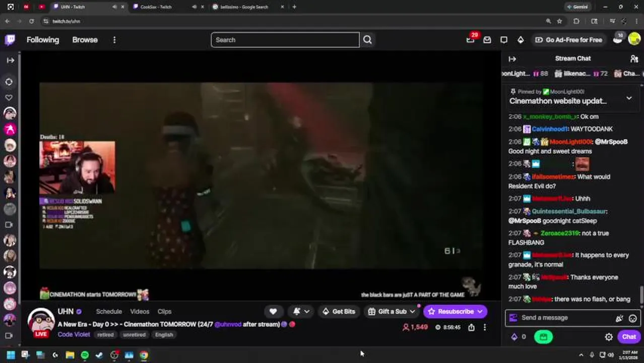Open the user profile avatar menu
The width and height of the screenshot is (644, 363).
coord(634,40)
